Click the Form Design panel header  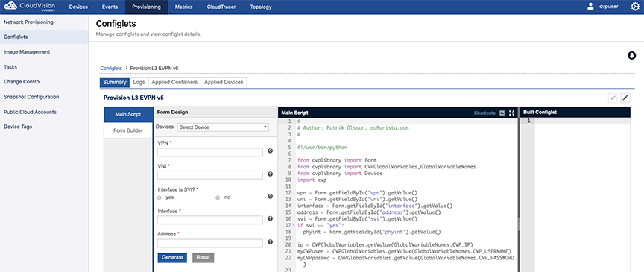point(216,113)
